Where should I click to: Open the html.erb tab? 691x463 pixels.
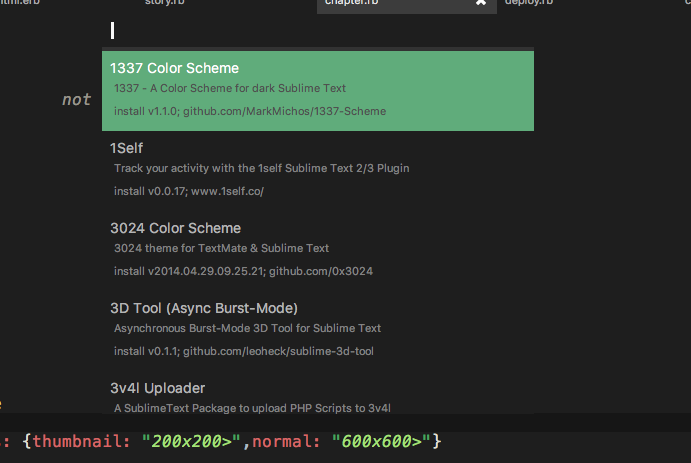pos(20,3)
